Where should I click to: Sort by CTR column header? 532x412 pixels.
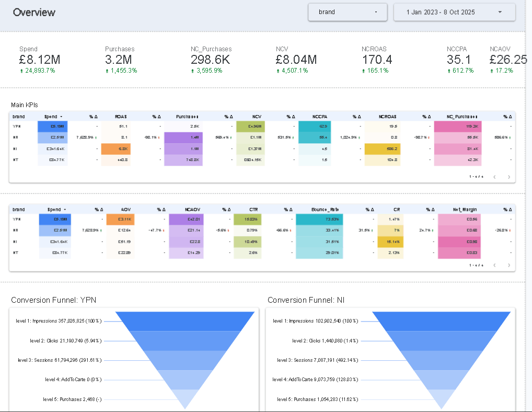click(253, 210)
